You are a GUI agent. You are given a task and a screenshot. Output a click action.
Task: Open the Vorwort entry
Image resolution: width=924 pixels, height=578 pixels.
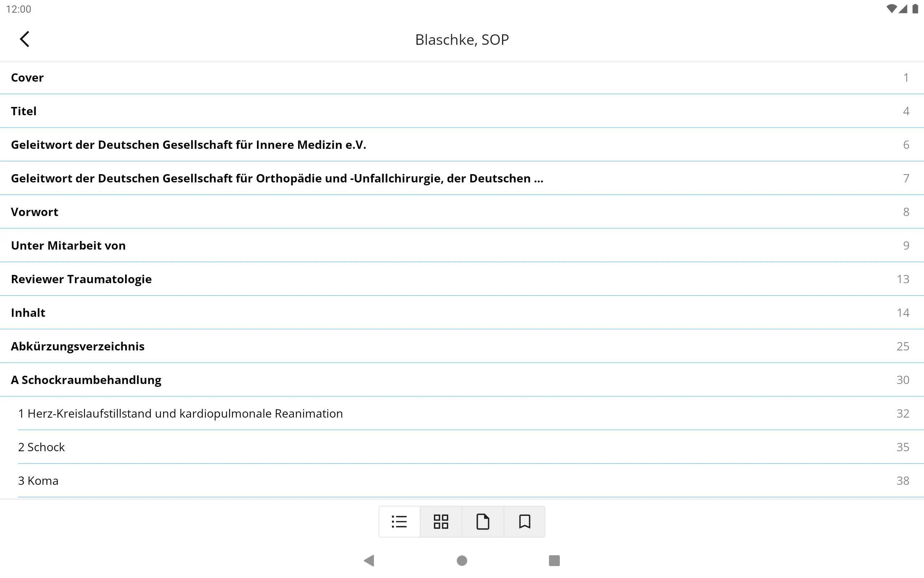point(462,212)
